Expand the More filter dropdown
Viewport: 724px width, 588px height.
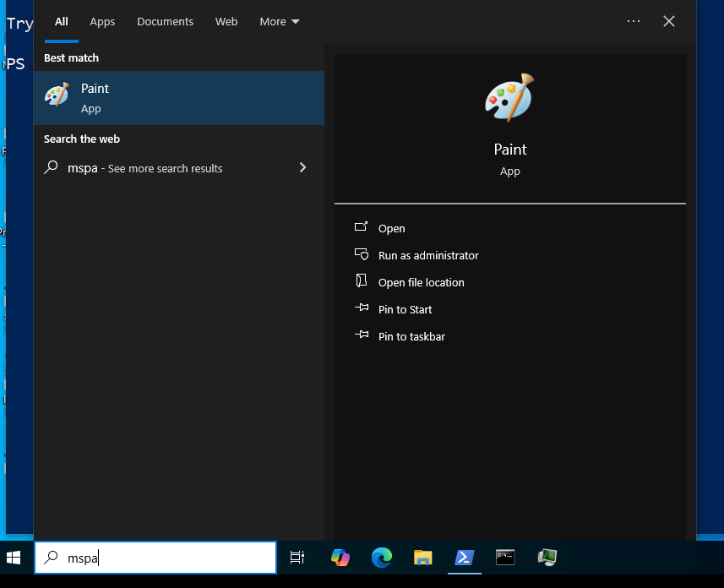pos(280,22)
